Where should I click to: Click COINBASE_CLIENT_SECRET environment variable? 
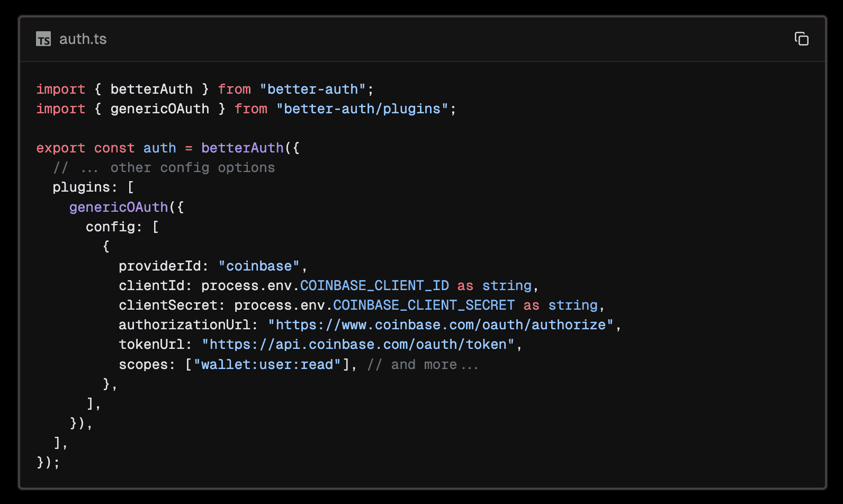click(x=424, y=305)
